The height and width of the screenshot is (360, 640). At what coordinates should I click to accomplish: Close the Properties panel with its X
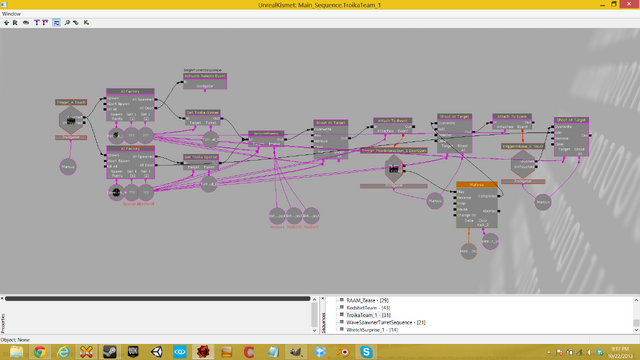tap(2, 299)
